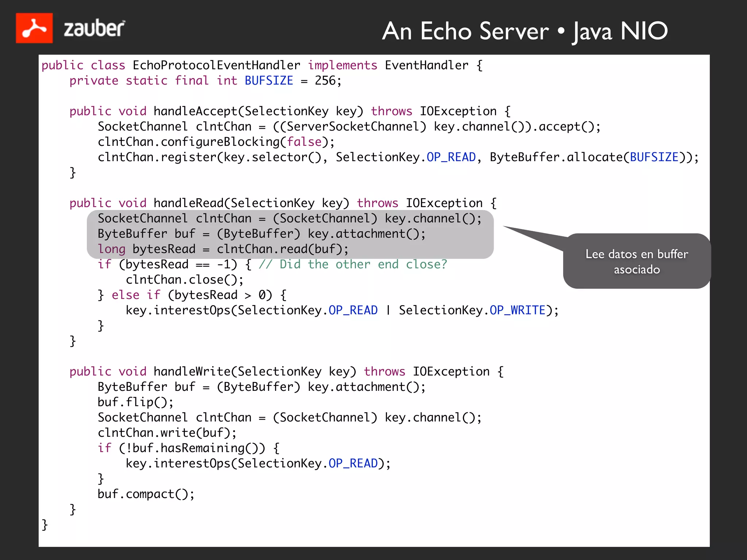Click the zauber brand name text

point(94,29)
